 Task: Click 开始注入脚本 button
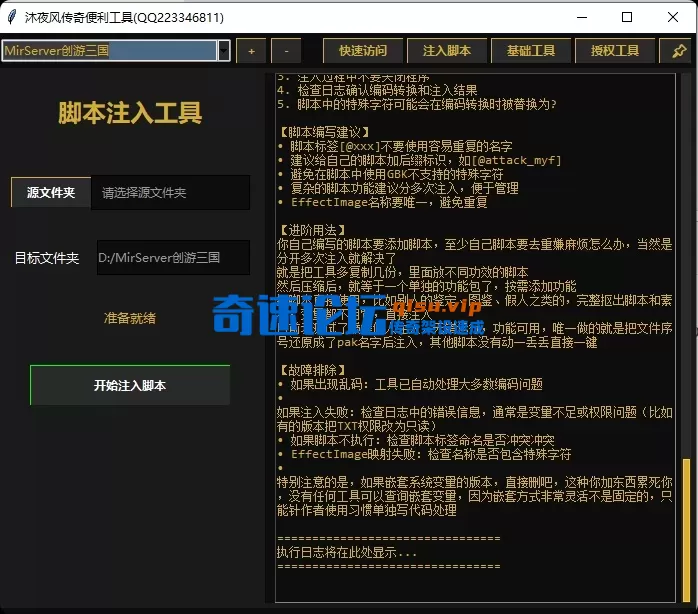click(130, 385)
